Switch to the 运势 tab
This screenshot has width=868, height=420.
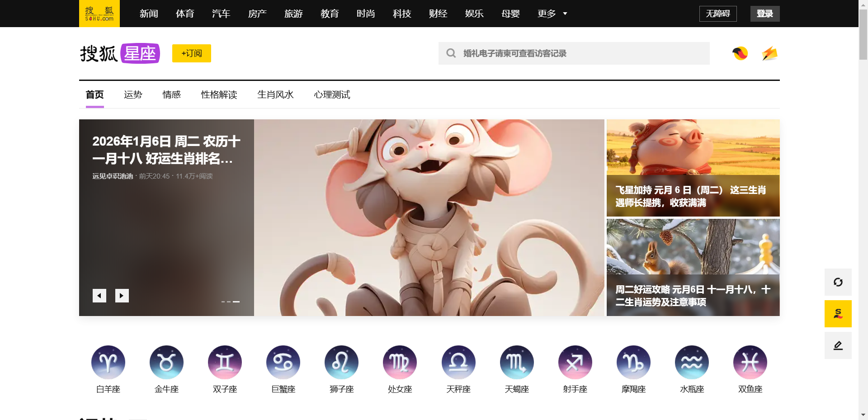click(x=133, y=95)
